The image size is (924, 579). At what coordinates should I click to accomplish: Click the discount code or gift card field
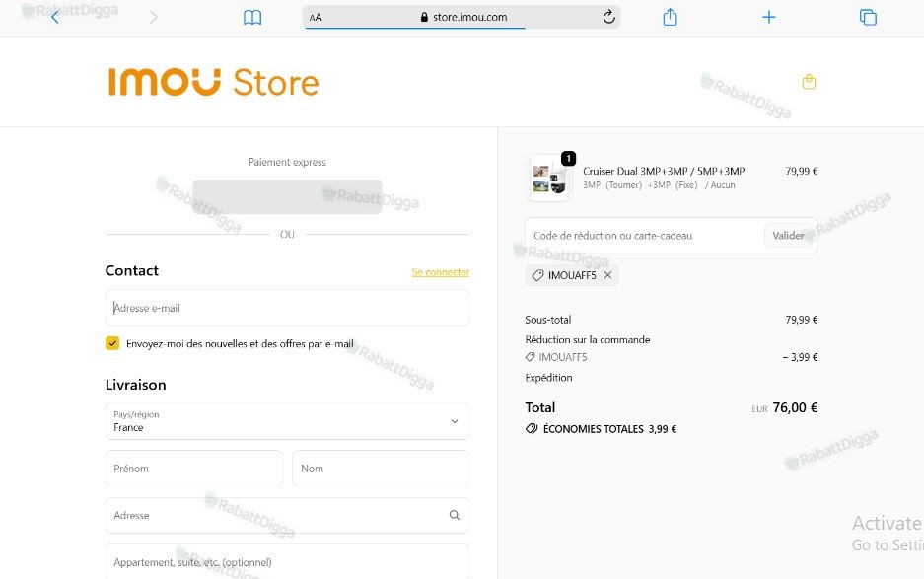644,236
